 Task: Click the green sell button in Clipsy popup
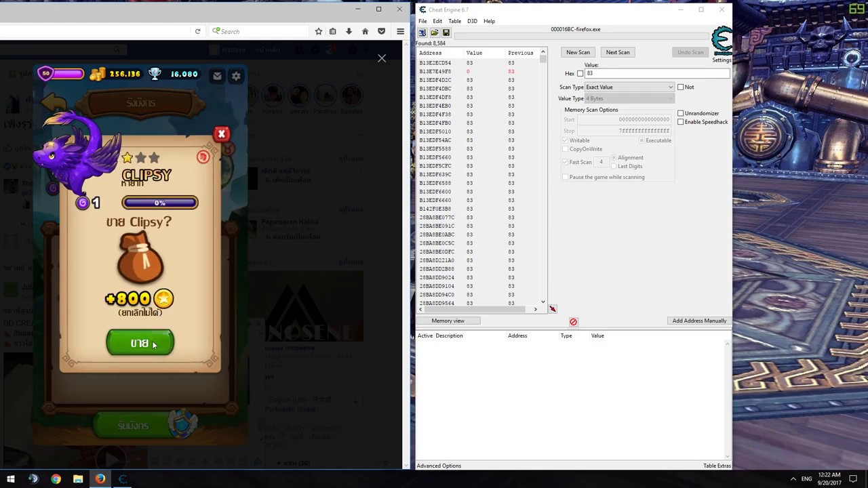pos(140,343)
